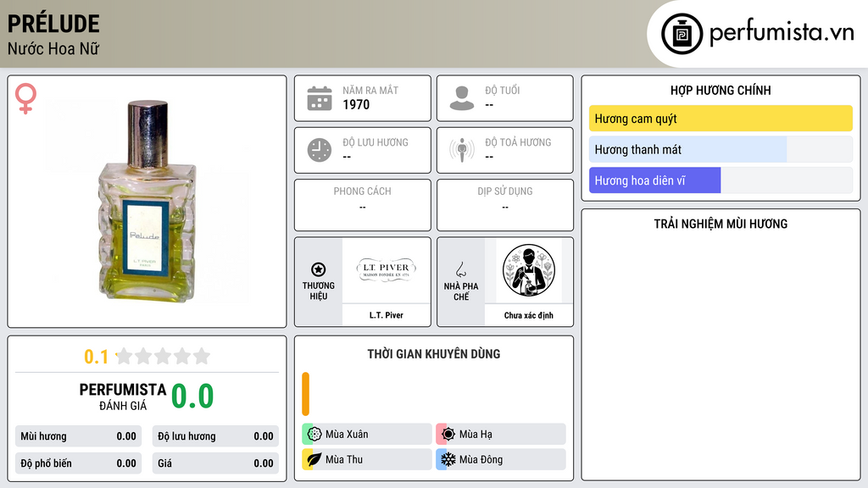Click the spring flower icon for Mùa Xuân
Screen dimensions: 868x488
314,434
